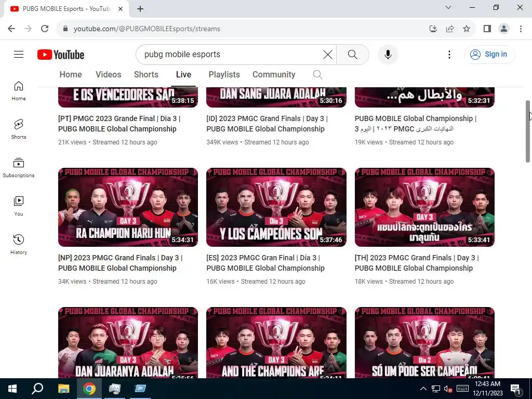Open the [ES] 2023 PMGC Gran Final thumbnail
The width and height of the screenshot is (532, 399).
tap(276, 207)
